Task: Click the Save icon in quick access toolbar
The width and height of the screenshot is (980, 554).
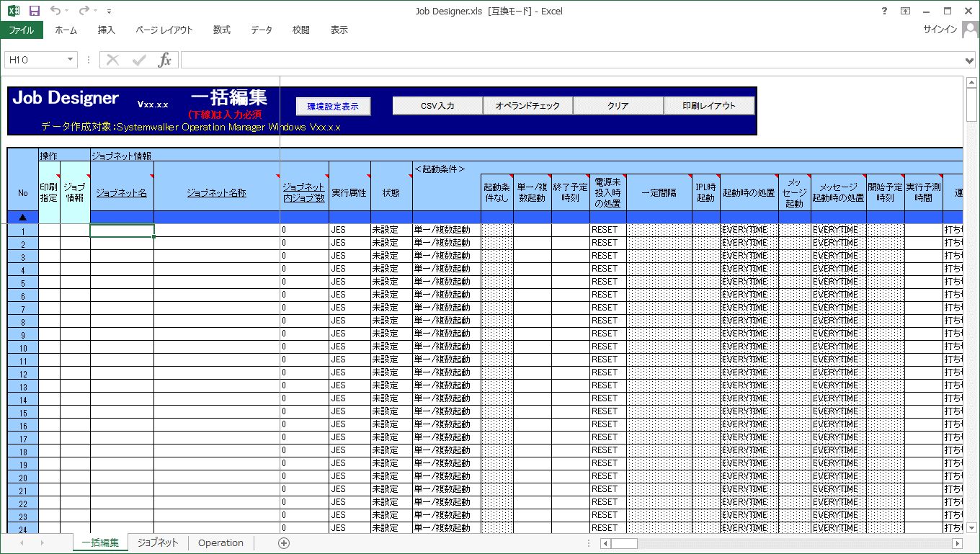Action: (34, 12)
